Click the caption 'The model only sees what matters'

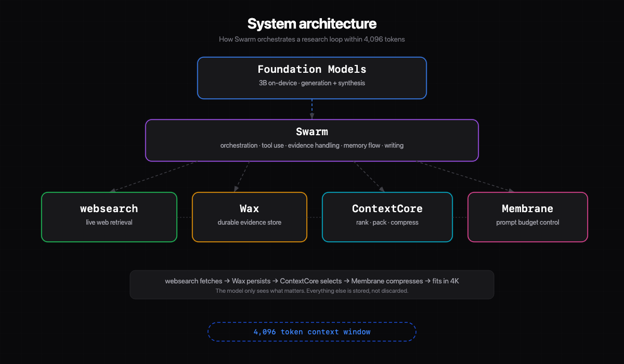point(312,291)
